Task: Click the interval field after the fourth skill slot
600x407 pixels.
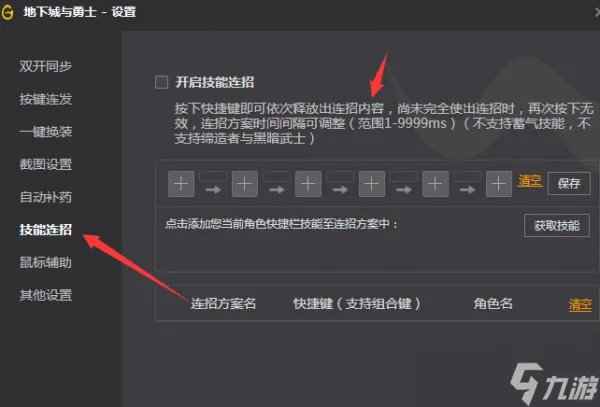Action: coord(404,176)
